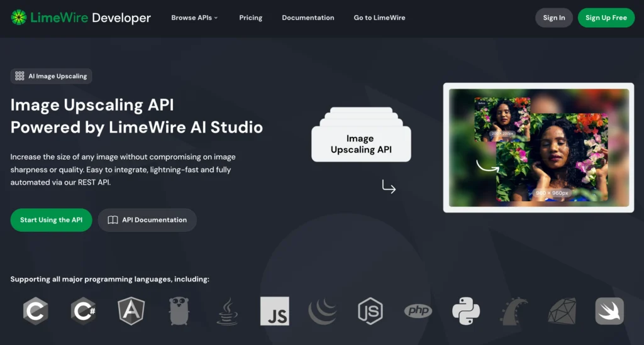This screenshot has width=644, height=345.
Task: Click the Node.js hexagon icon
Action: click(x=370, y=311)
